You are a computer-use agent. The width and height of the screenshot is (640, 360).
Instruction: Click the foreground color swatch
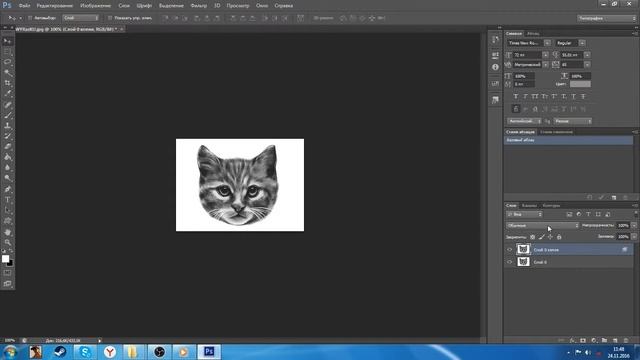(5, 259)
